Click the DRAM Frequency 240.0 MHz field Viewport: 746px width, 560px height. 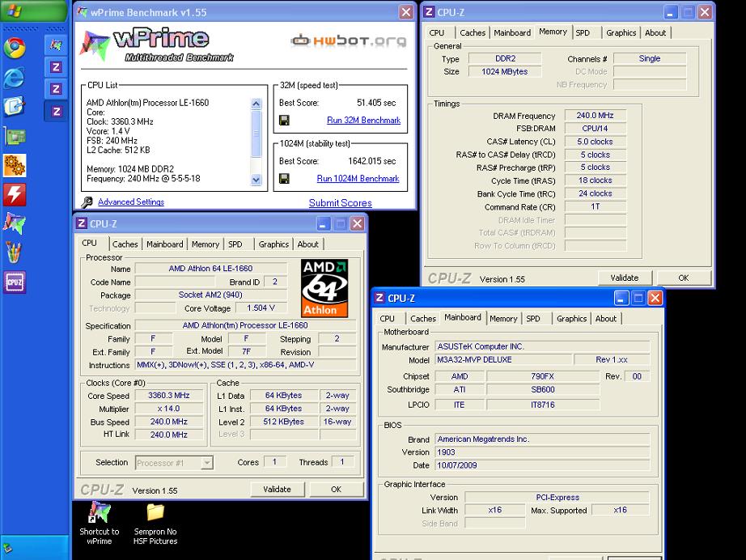click(x=595, y=116)
